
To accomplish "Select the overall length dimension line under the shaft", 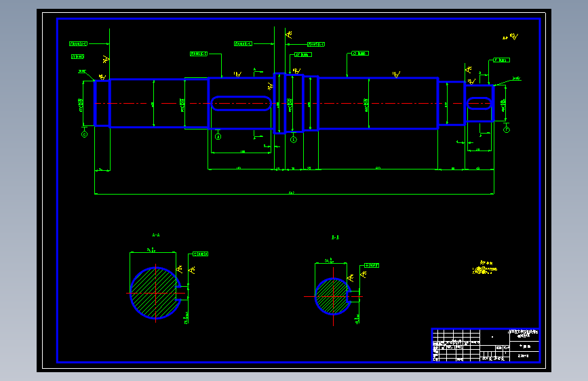I will click(x=294, y=194).
